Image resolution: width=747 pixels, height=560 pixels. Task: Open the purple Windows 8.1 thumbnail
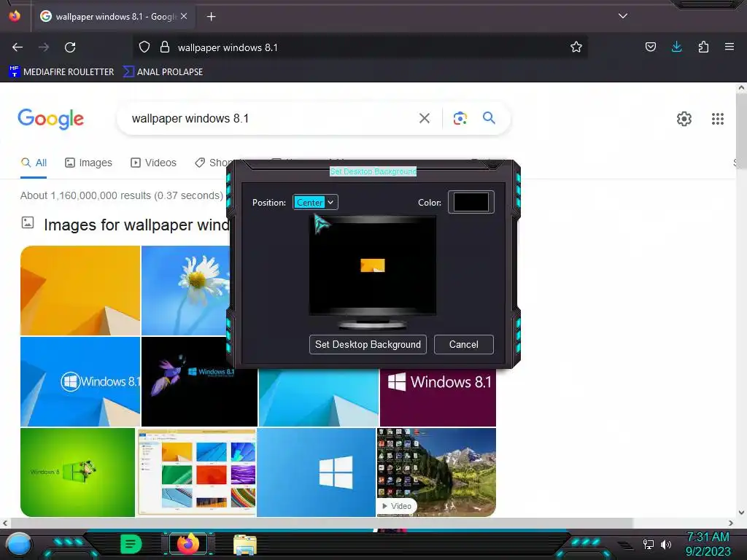(438, 397)
